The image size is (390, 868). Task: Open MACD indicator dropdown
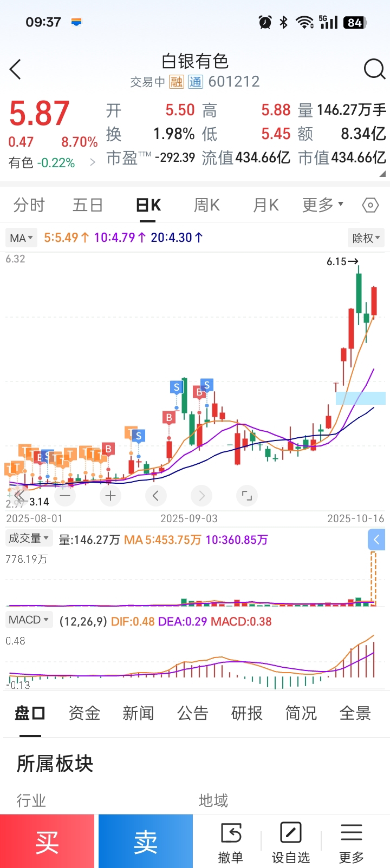[x=29, y=620]
